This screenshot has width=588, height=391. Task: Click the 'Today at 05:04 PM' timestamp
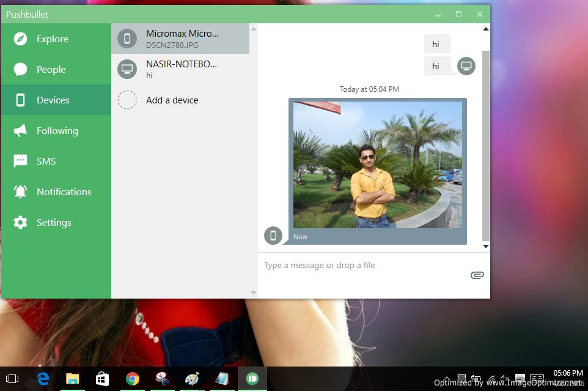pos(369,89)
